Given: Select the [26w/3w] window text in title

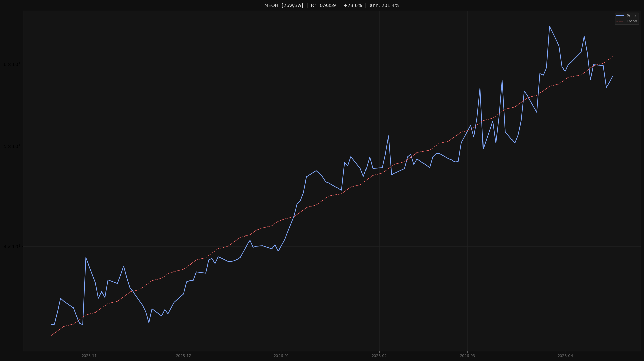Looking at the screenshot, I should [x=292, y=6].
